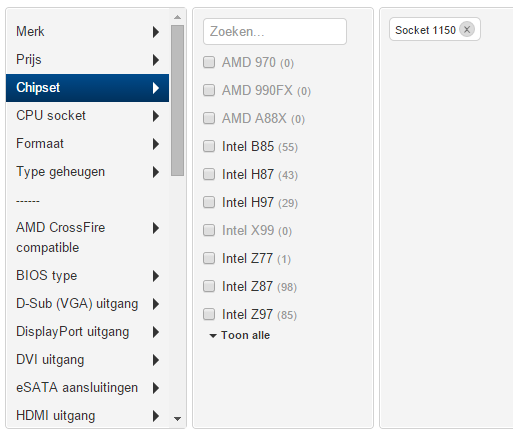
Task: Check the Intel B85 checkbox
Action: (x=209, y=146)
